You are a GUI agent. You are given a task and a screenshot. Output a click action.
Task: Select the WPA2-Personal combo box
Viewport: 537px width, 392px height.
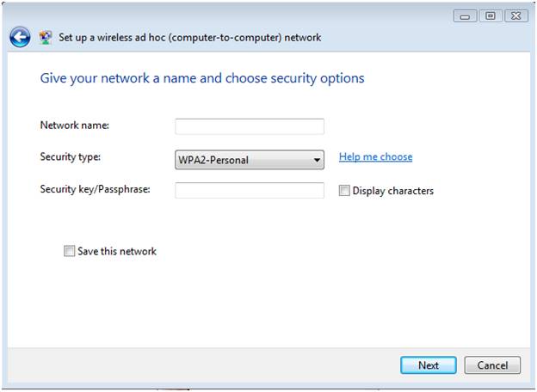pyautogui.click(x=250, y=160)
